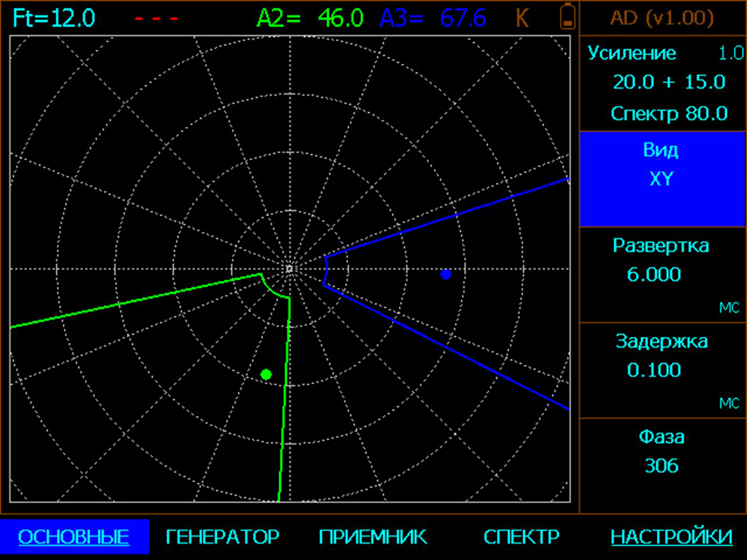The height and width of the screenshot is (560, 747).
Task: Click the green signal marker dot
Action: [x=266, y=374]
